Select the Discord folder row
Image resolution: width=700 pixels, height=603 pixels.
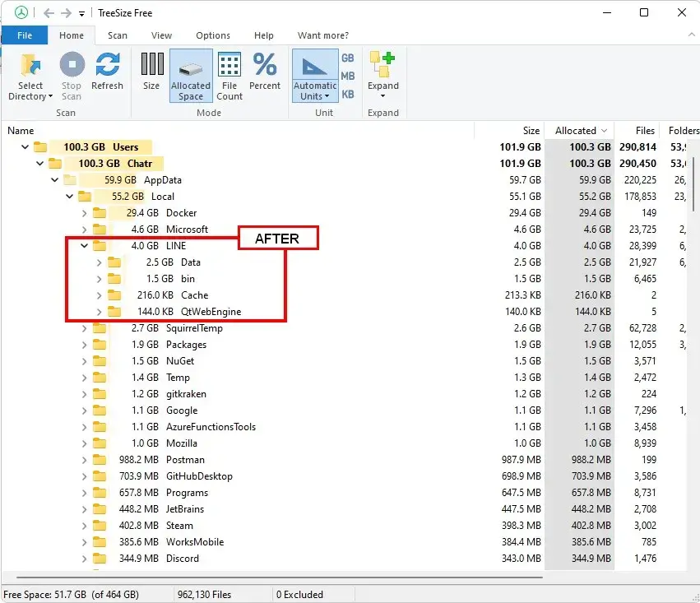344,559
